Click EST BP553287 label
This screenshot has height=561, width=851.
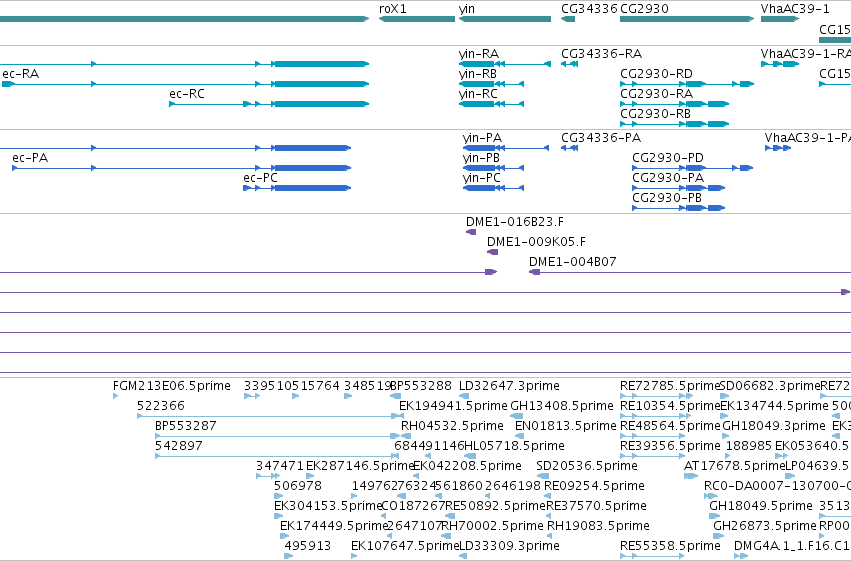(186, 426)
